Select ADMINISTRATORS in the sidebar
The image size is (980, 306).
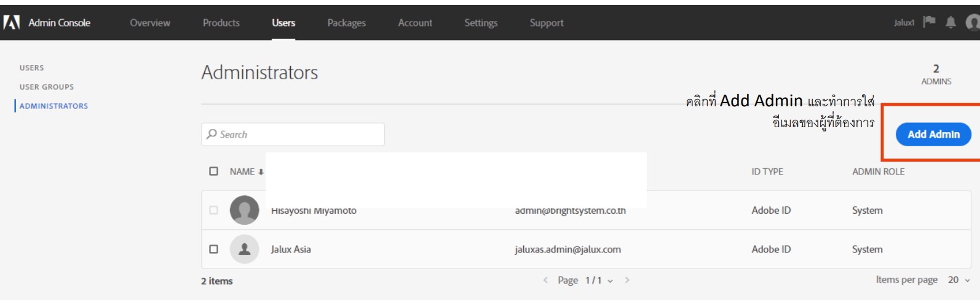click(x=53, y=106)
